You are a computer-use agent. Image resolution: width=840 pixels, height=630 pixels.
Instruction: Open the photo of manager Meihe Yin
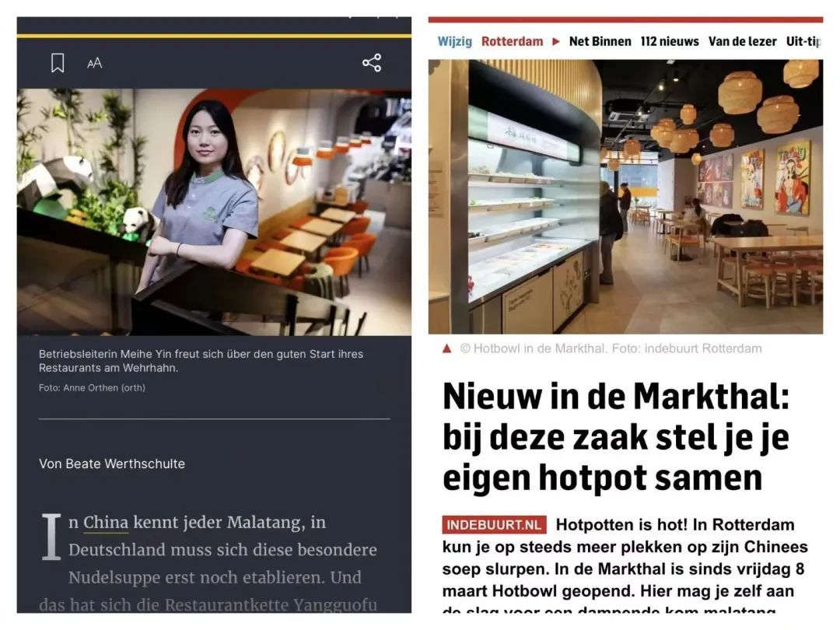coord(215,212)
